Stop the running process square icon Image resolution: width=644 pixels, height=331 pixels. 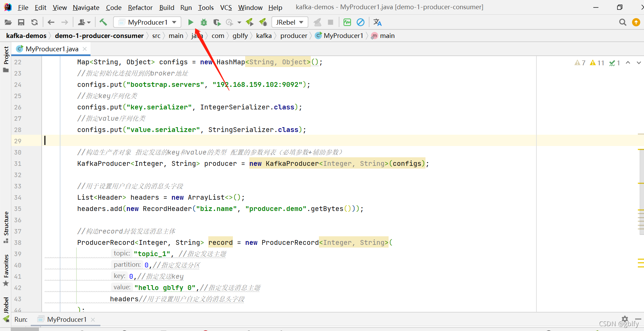click(331, 22)
